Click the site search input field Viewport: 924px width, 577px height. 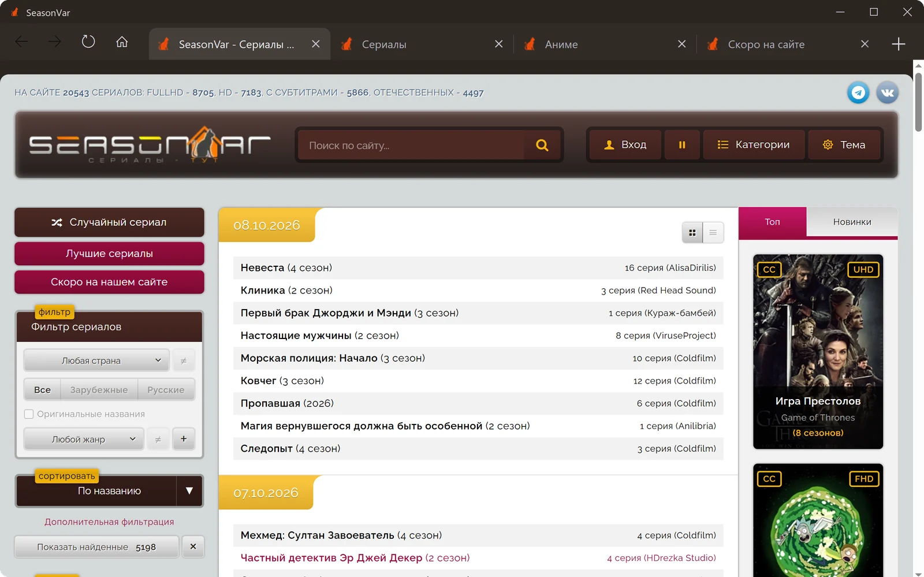(x=411, y=145)
